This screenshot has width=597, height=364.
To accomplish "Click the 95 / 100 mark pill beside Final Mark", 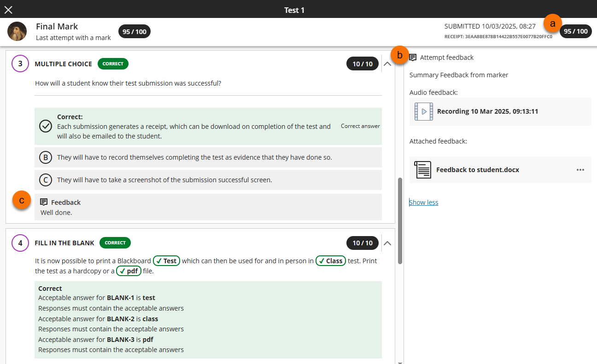I will pyautogui.click(x=135, y=31).
